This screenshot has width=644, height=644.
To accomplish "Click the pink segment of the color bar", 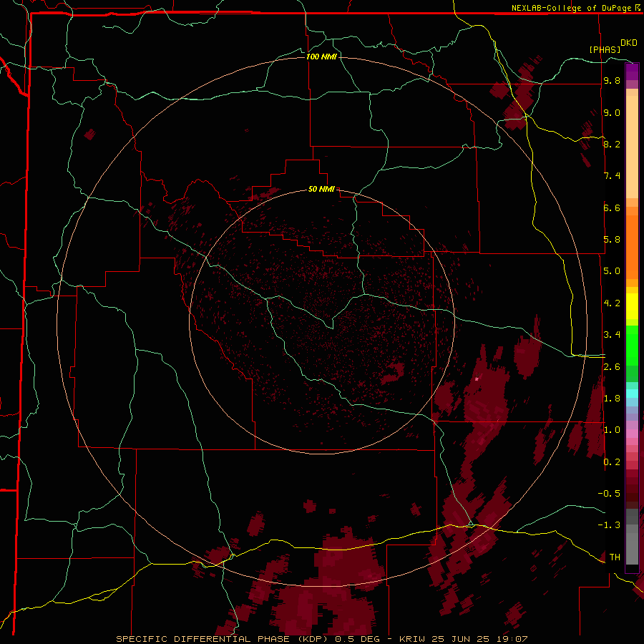I will tap(632, 434).
